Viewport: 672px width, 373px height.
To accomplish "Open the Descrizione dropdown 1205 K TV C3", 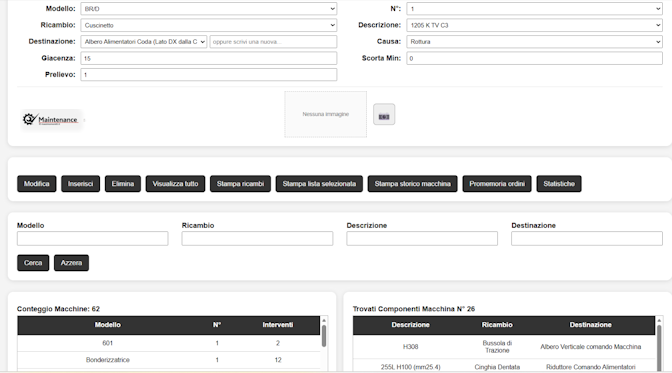I will point(534,25).
